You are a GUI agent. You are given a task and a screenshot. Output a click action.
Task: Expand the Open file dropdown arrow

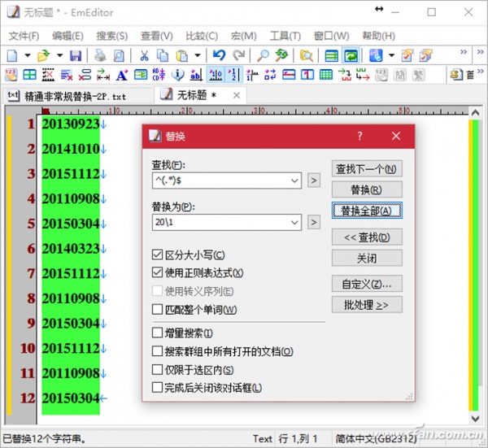59,55
